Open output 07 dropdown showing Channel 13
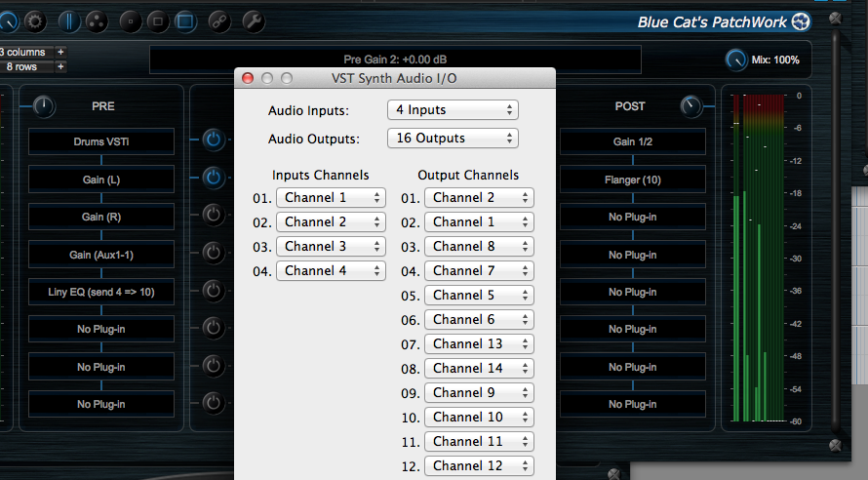Viewport: 868px width, 480px height. (480, 343)
